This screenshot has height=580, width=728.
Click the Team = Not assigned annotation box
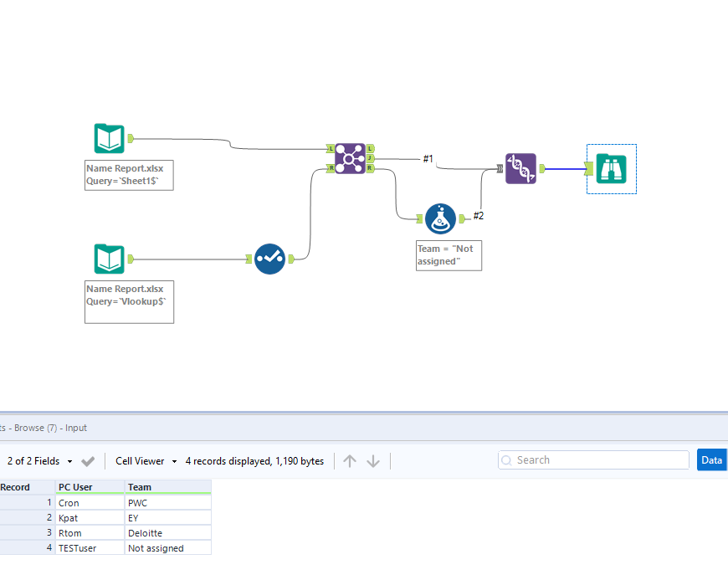pyautogui.click(x=449, y=254)
